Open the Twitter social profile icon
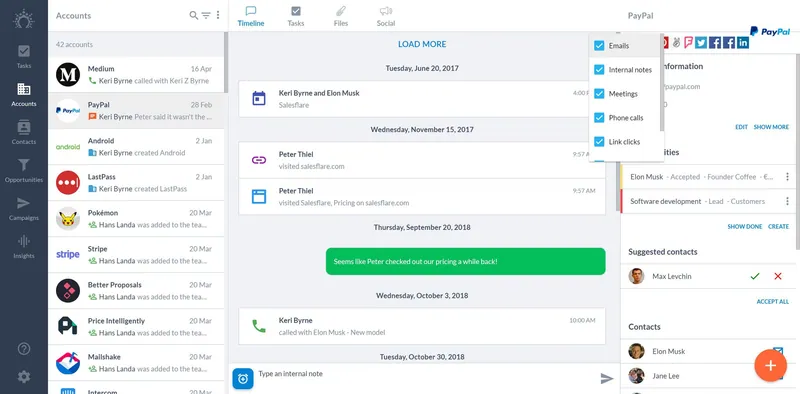Screen dimensions: 800x394 [x=701, y=42]
